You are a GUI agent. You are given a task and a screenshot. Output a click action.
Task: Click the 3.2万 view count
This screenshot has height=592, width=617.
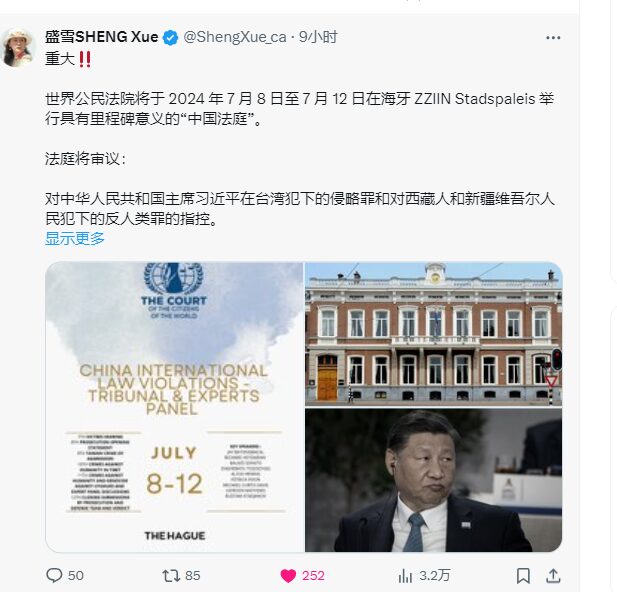tap(434, 575)
